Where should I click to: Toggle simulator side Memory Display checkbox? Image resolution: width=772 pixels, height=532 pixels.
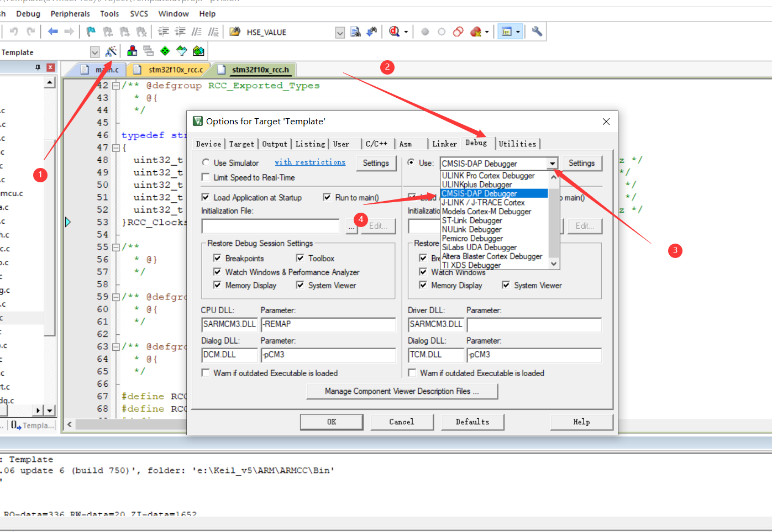pyautogui.click(x=217, y=285)
